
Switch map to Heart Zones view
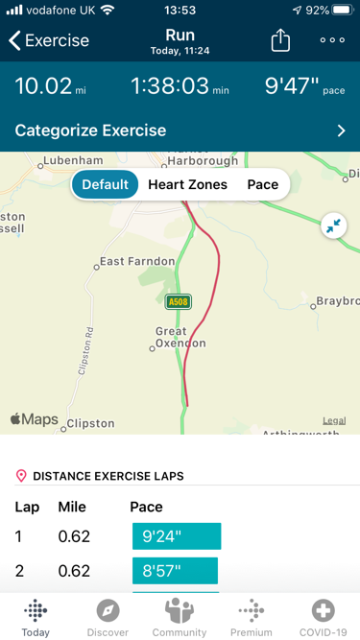click(188, 184)
